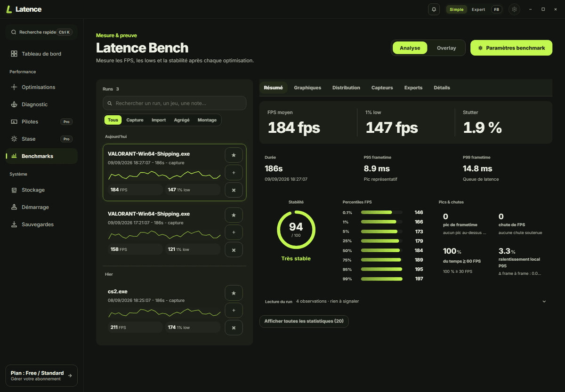Screen dimensions: 565x392
Task: Click the 211 FPS badge
Action: 135,328
